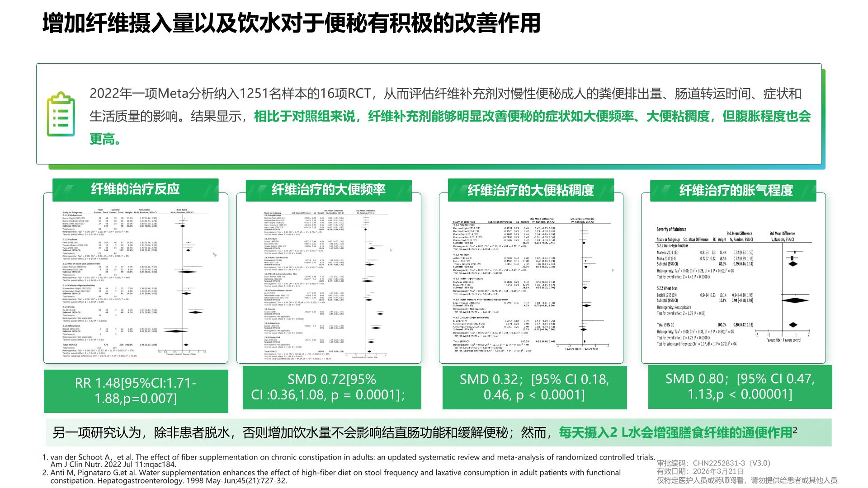Click the 2022 Meta analysis summary paragraph
This screenshot has width=868, height=488.
[445, 94]
